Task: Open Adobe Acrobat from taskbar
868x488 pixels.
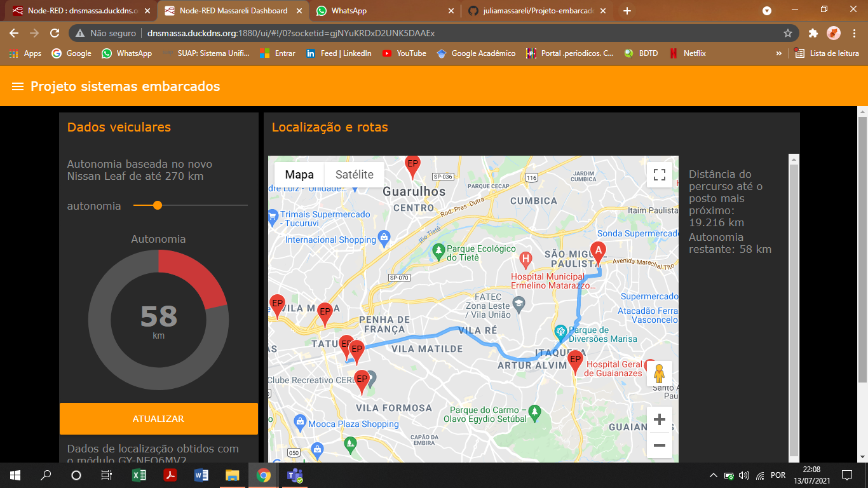Action: pyautogui.click(x=170, y=475)
